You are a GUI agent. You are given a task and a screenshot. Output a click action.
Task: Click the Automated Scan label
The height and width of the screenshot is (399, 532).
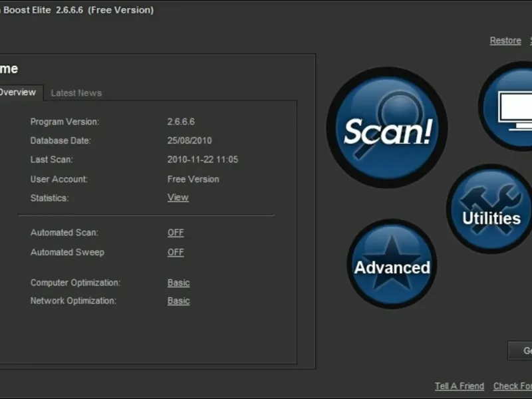[x=65, y=233]
